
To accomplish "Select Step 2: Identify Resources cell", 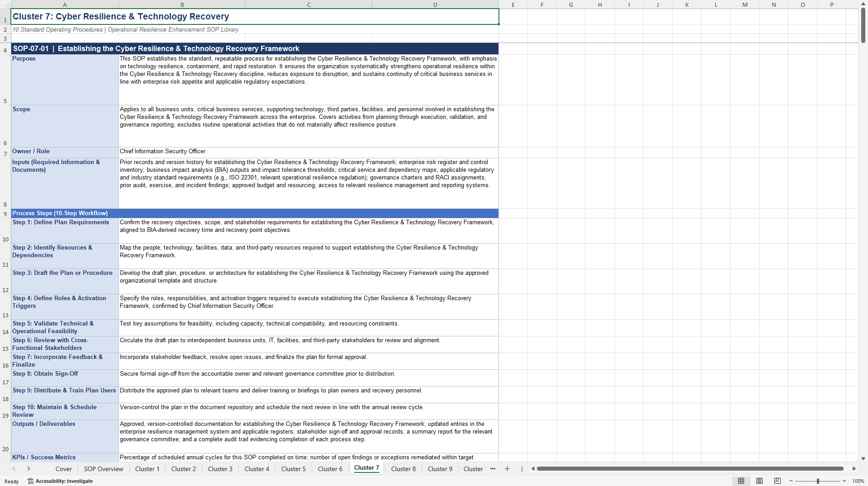I will (x=65, y=256).
